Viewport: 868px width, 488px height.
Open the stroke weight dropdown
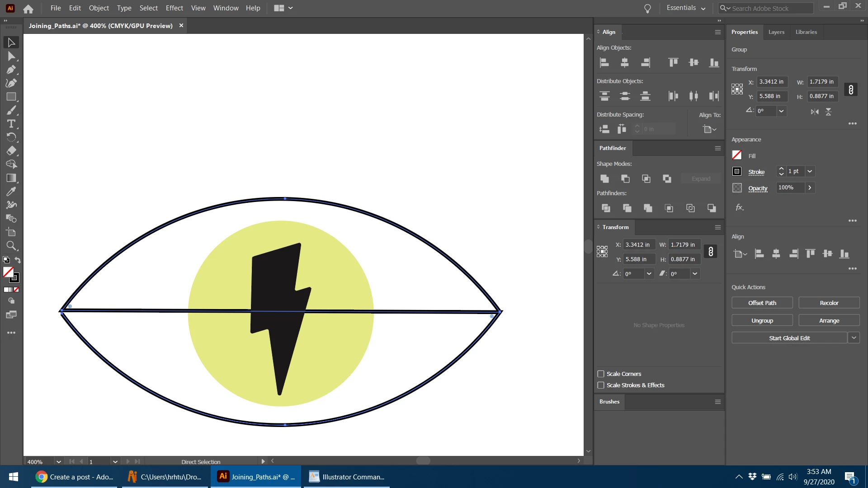click(810, 171)
